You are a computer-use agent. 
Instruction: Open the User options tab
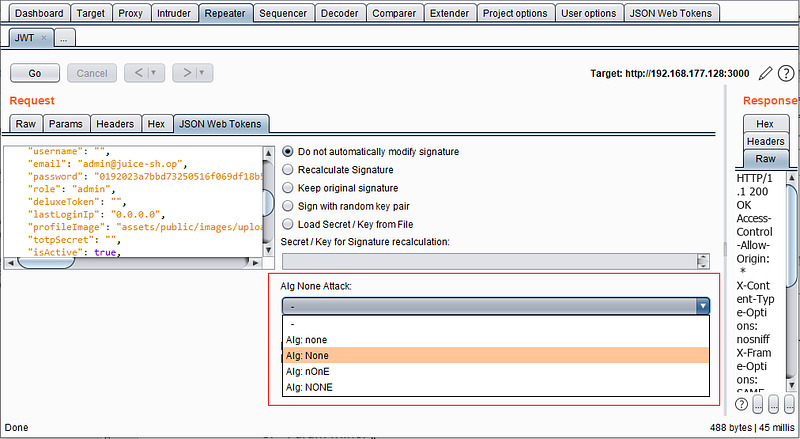[589, 13]
